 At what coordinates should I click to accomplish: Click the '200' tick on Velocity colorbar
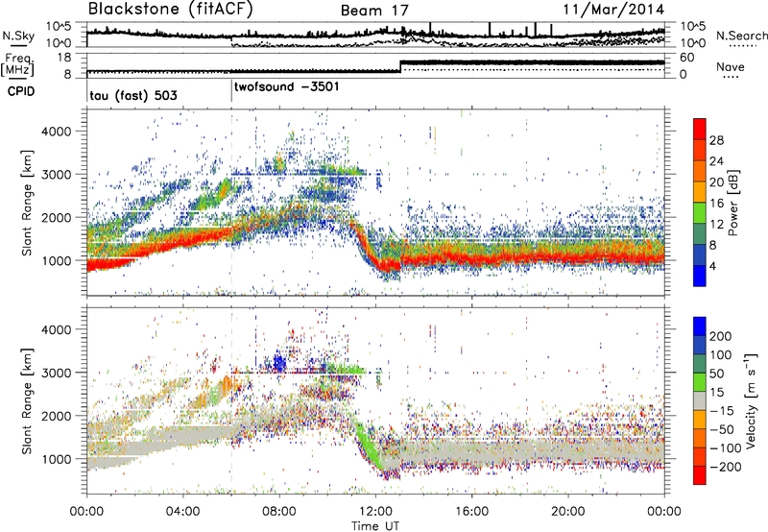tap(721, 336)
